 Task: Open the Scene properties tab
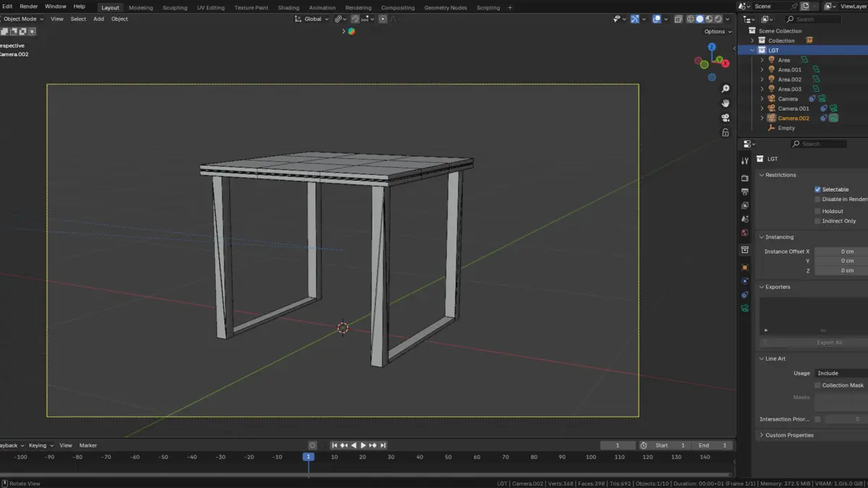[745, 219]
